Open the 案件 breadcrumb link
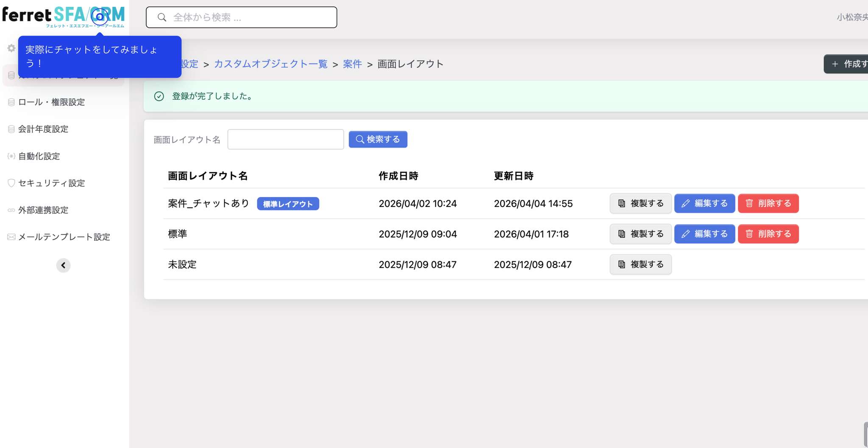 click(x=352, y=64)
